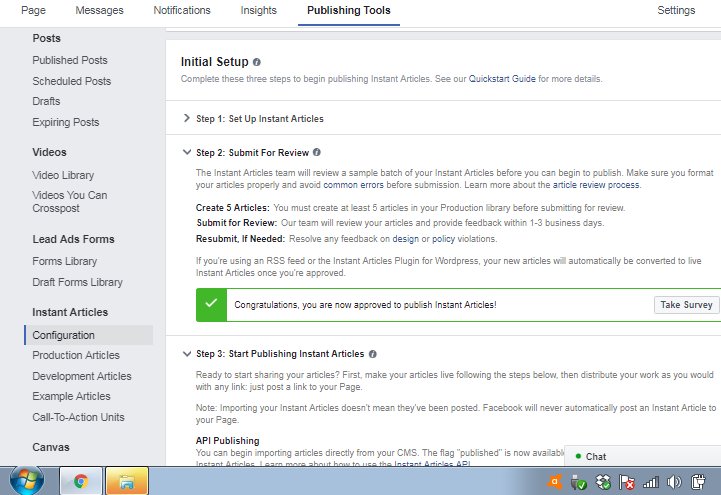
Task: Open Example Articles in sidebar
Action: click(71, 396)
